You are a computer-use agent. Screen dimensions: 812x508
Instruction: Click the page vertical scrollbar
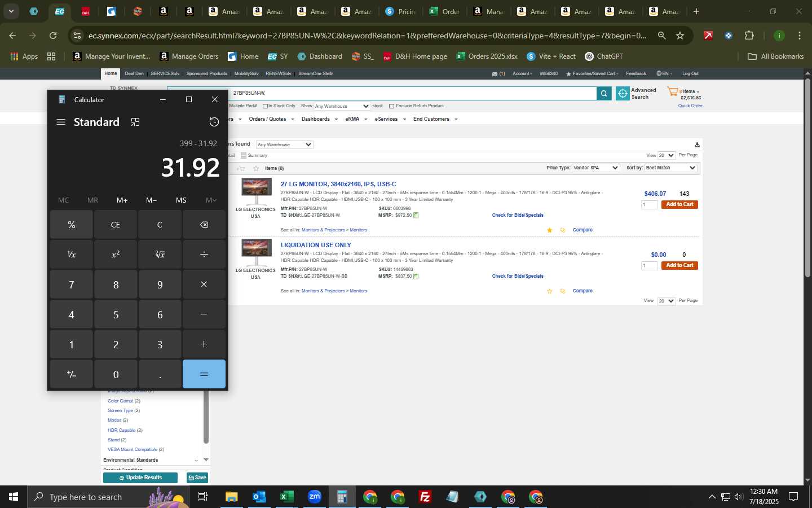click(x=807, y=178)
